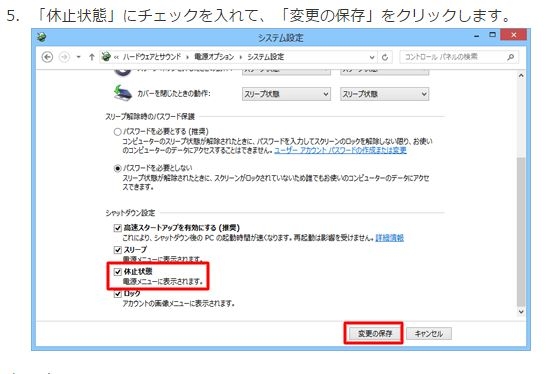Maximize the システム設定 window

coord(492,35)
